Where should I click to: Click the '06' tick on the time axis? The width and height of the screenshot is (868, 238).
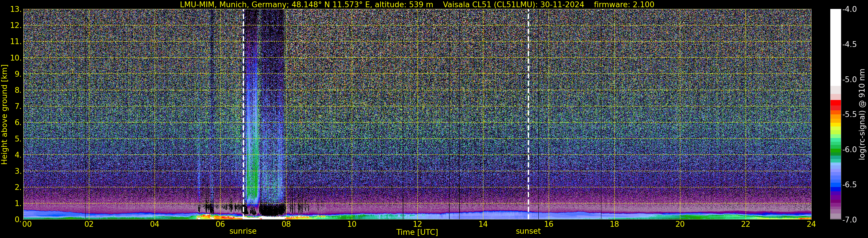tap(220, 224)
